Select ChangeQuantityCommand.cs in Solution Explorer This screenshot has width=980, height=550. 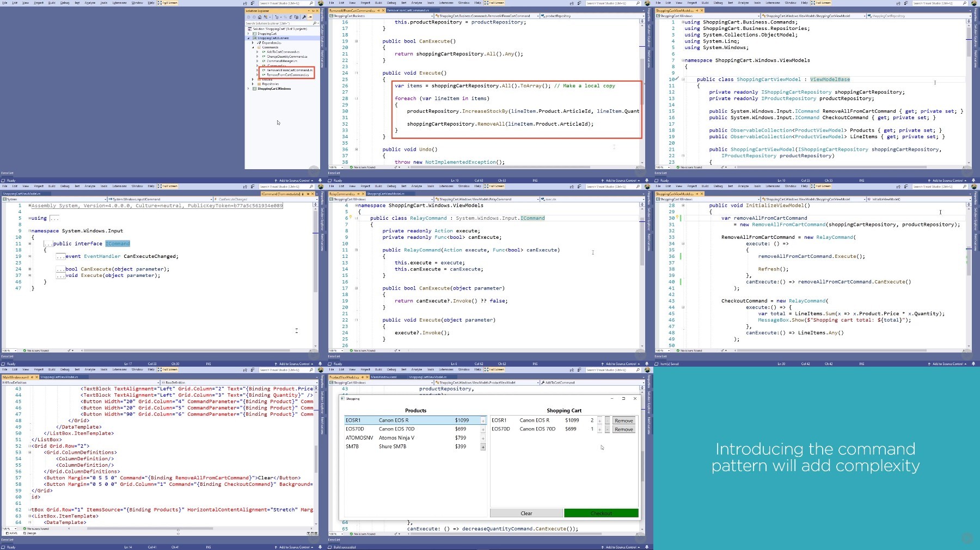287,57
